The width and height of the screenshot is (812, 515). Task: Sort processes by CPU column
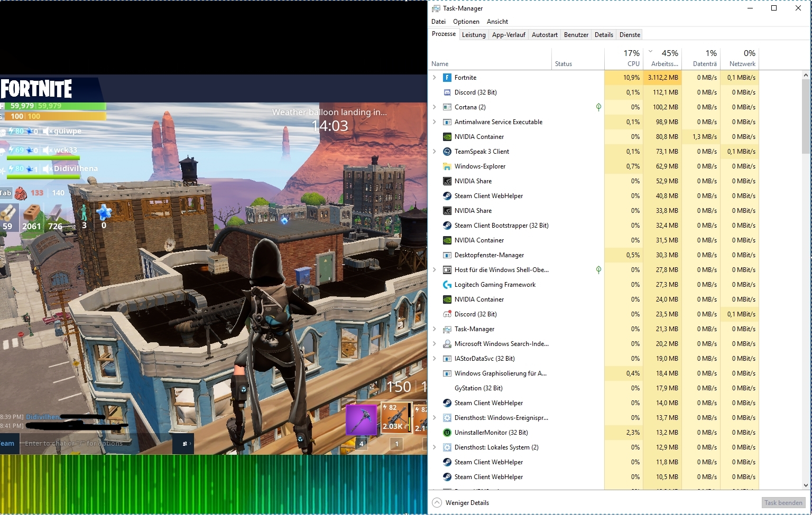click(624, 58)
